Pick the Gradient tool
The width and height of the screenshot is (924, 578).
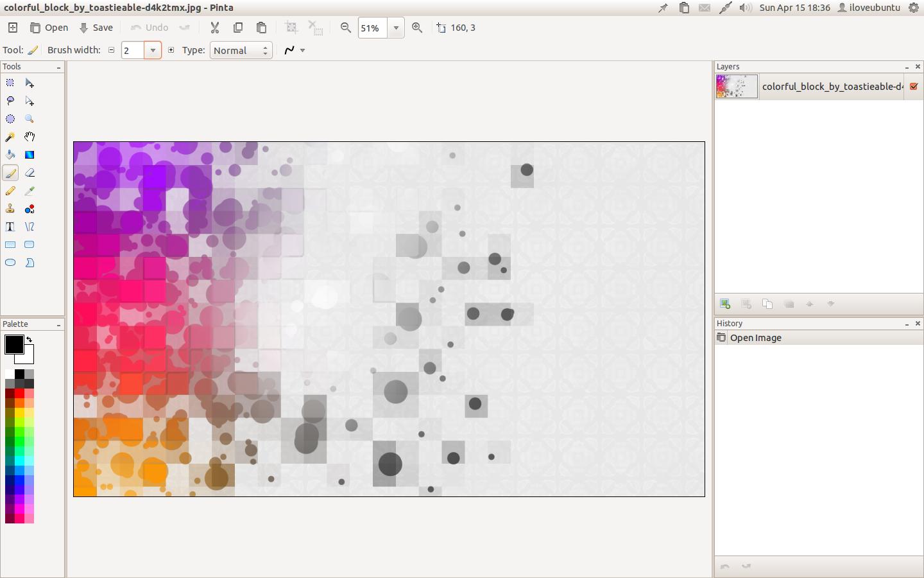click(30, 155)
